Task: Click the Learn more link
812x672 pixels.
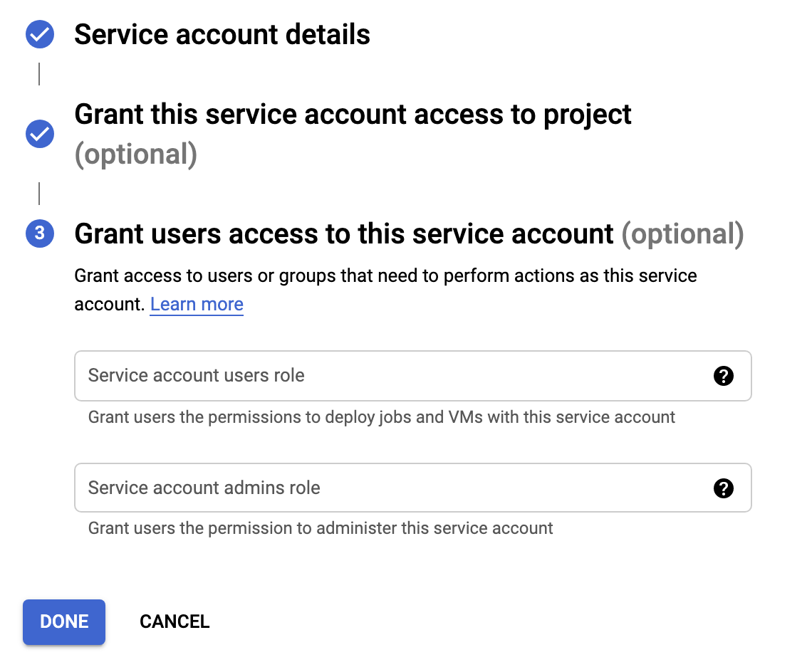Action: (x=197, y=304)
